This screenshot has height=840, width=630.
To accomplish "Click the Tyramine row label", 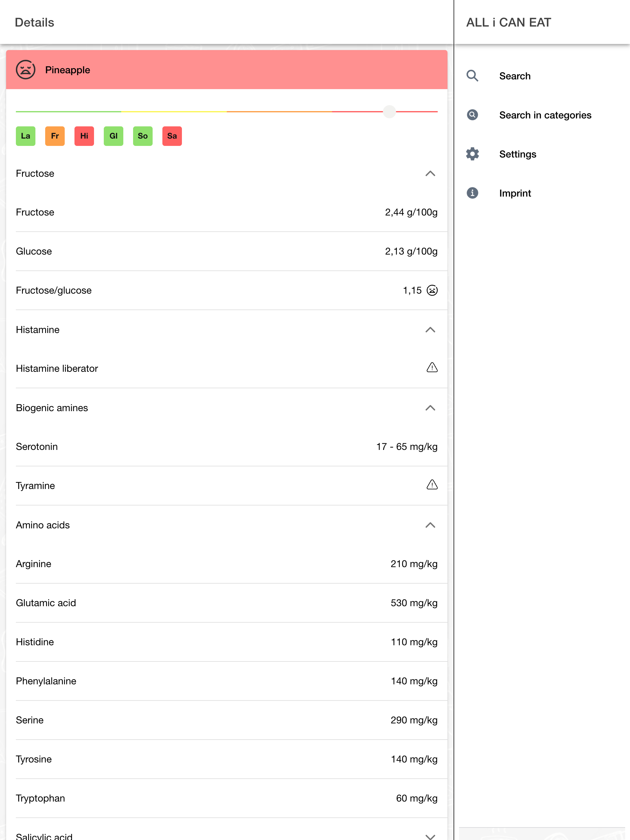I will [35, 486].
